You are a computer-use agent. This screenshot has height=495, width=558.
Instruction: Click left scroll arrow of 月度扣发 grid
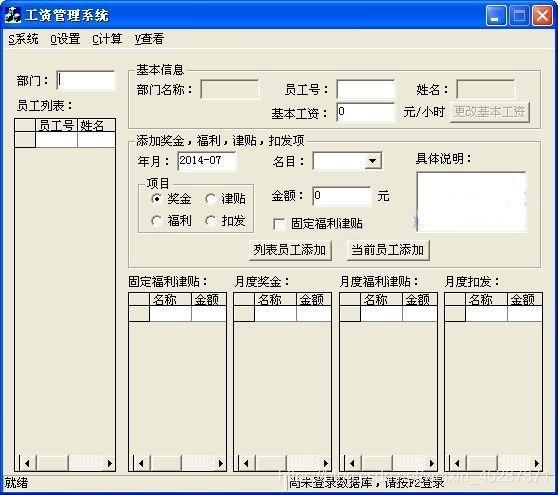pyautogui.click(x=457, y=463)
